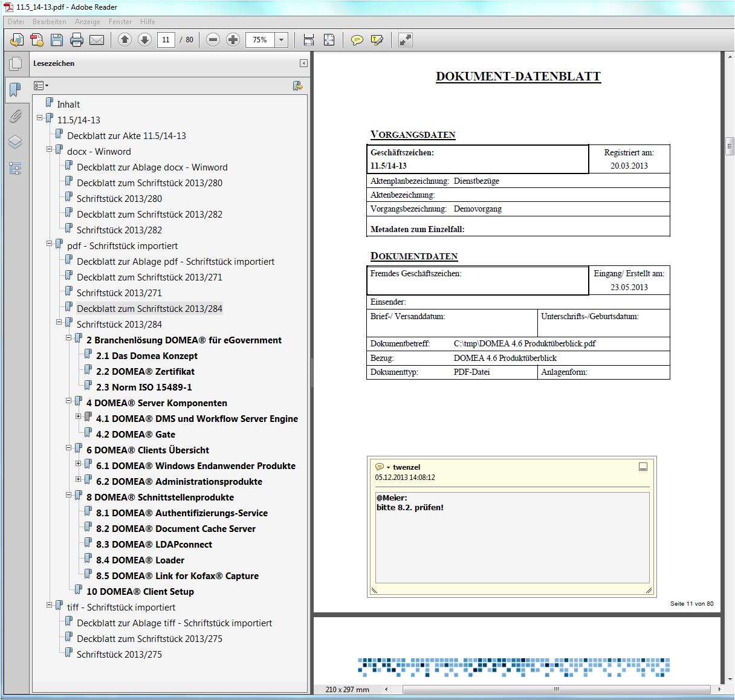735x700 pixels.
Task: Click the email envelope icon
Action: [97, 41]
